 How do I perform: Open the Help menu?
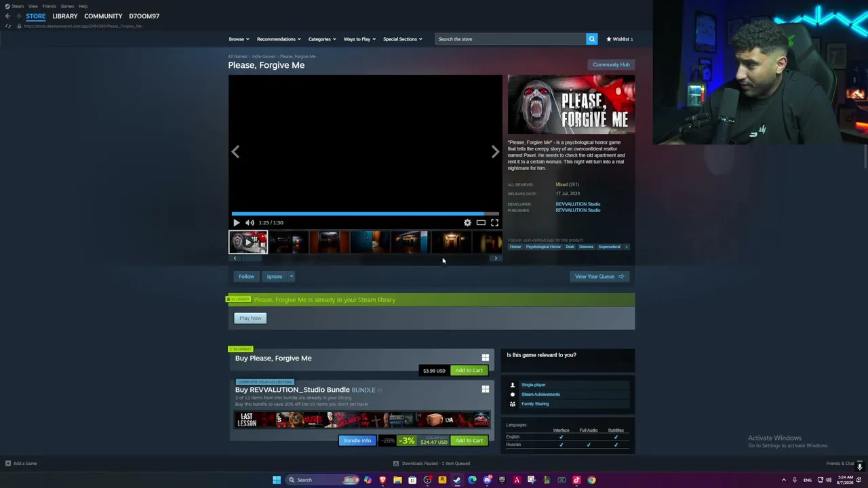83,6
